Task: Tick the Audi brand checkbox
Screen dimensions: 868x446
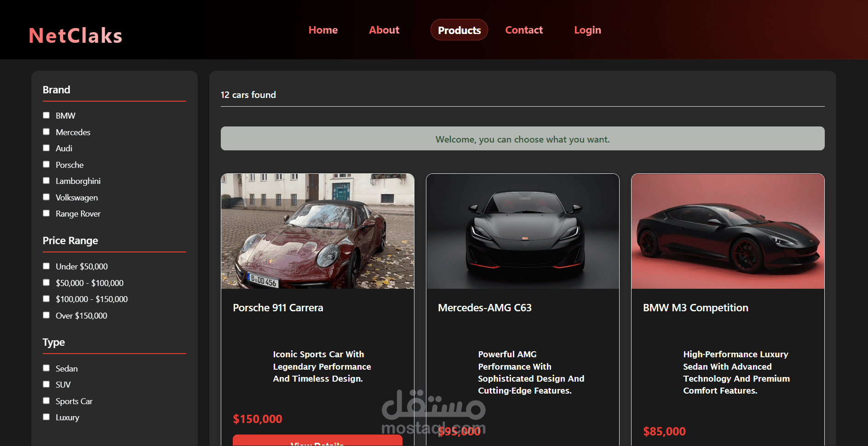Action: click(x=46, y=148)
